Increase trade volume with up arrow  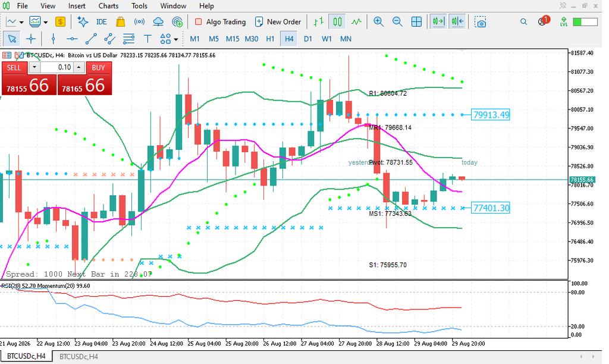[79, 68]
